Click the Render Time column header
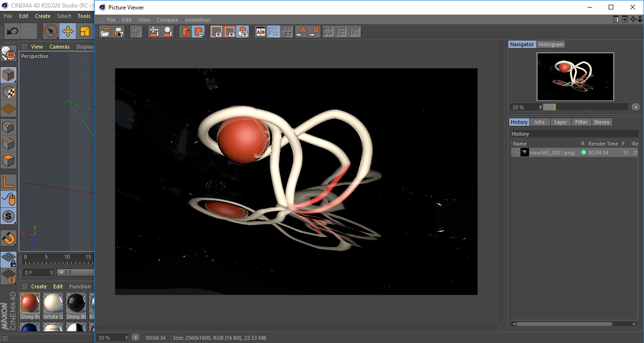Image resolution: width=644 pixels, height=343 pixels. click(603, 144)
